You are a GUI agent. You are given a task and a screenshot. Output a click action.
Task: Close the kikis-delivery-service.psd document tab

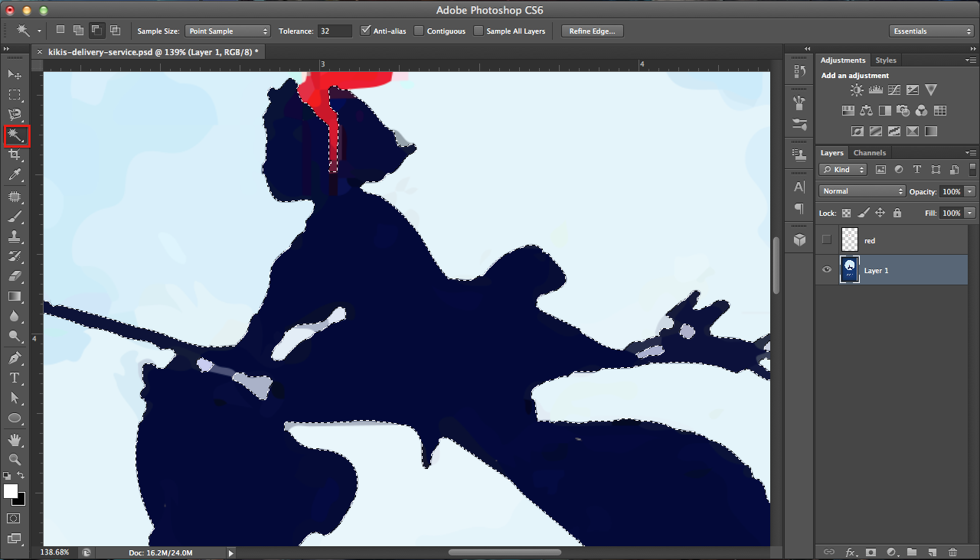[x=40, y=52]
